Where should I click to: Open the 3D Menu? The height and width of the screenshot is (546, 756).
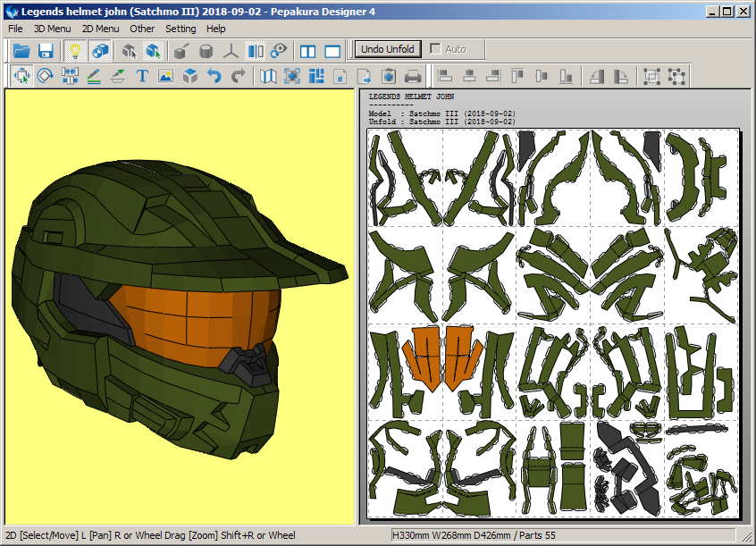tap(52, 29)
